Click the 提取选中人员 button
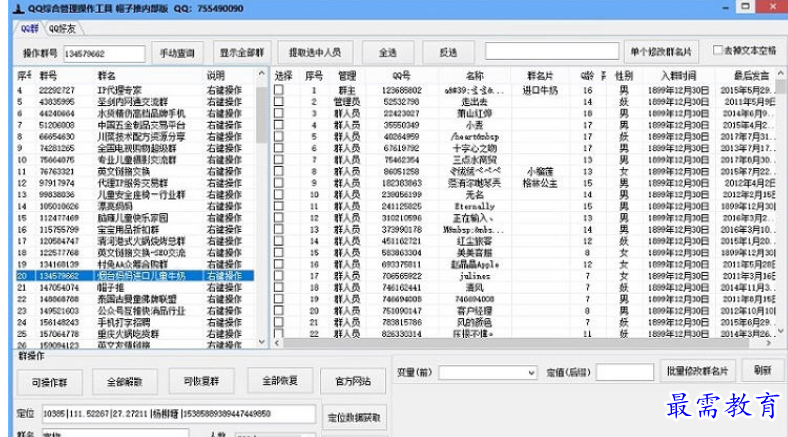The width and height of the screenshot is (788, 437). (315, 52)
